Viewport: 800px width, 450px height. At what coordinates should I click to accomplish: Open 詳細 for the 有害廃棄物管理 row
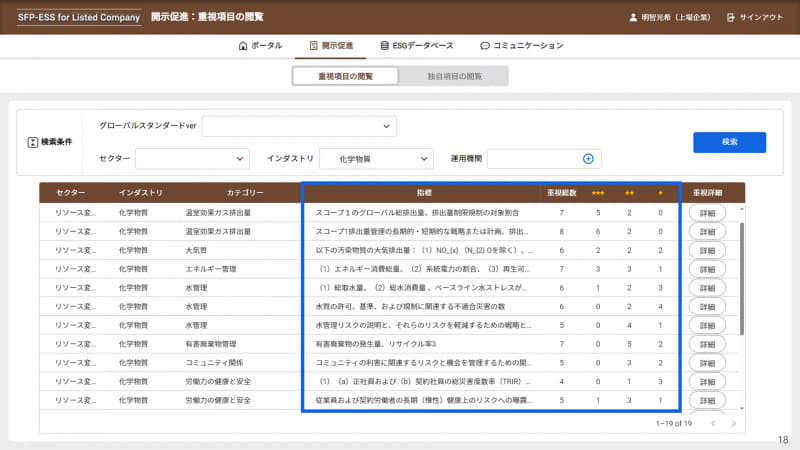707,344
